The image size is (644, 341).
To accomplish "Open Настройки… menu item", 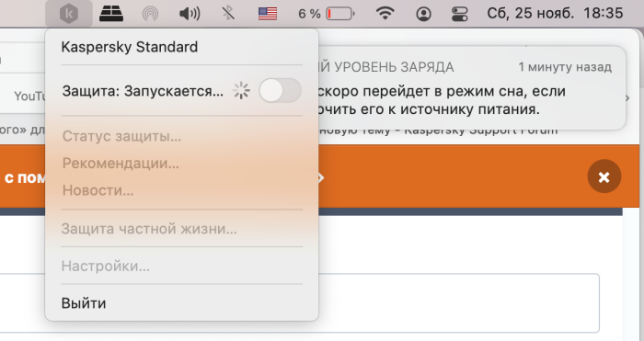I will click(x=106, y=266).
